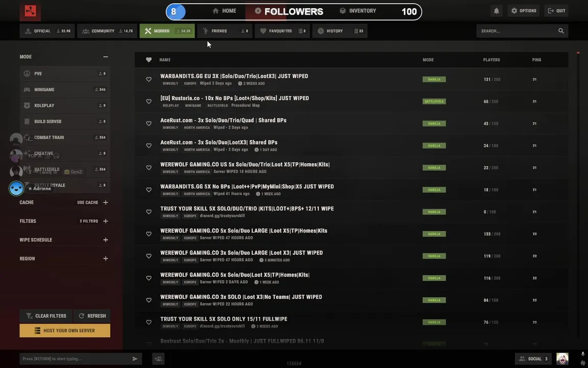Favourite WEREWOLF 3x Solo/Duo LARGE server
588x368 pixels.
(149, 256)
